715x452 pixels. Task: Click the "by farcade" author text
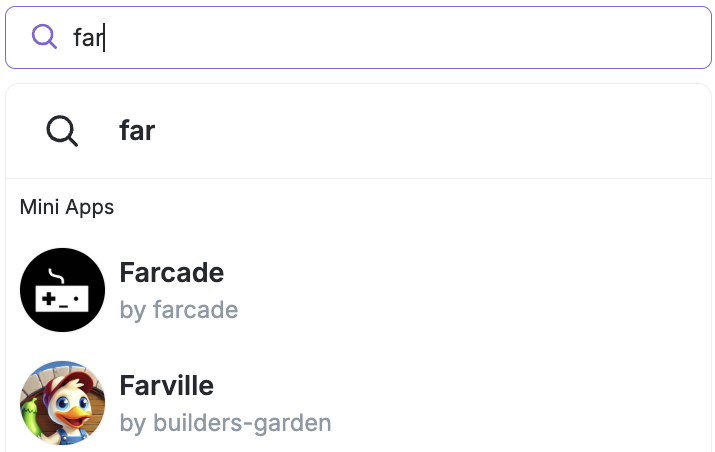pos(178,310)
